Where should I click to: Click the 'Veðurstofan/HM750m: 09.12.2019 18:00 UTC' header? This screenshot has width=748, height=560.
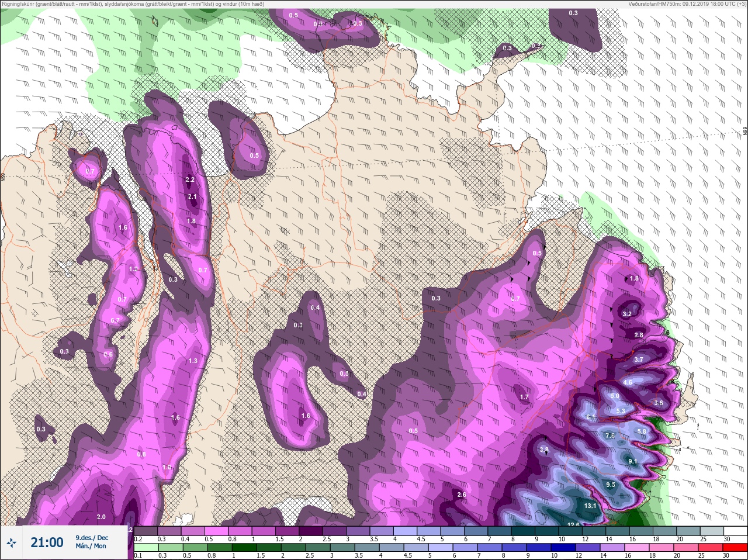coord(687,4)
